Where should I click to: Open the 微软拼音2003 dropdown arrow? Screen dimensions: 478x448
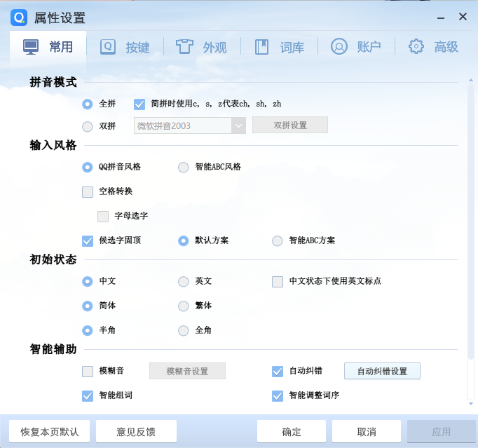pos(238,125)
